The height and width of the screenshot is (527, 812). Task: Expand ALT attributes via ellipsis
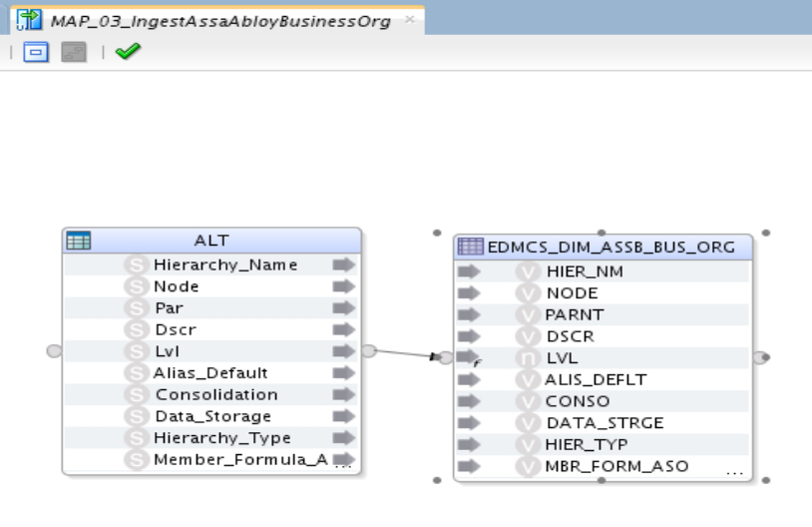pyautogui.click(x=344, y=466)
